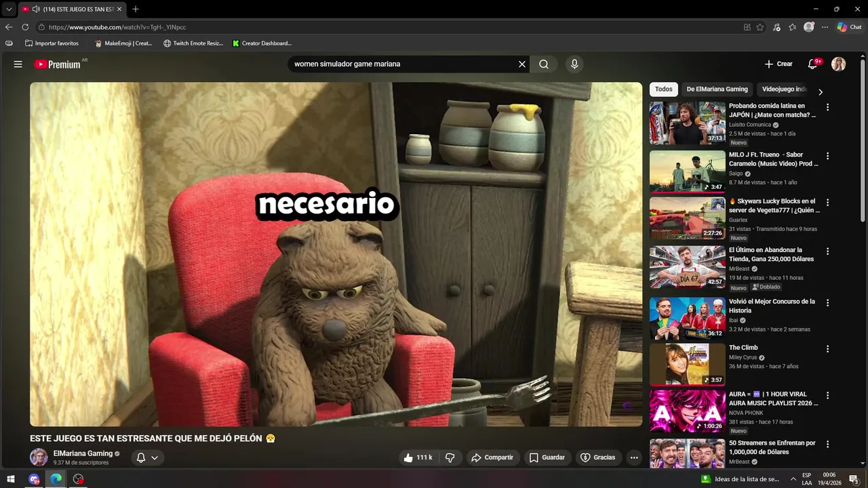Open options for MILO J Sabor Caramelo video
Viewport: 868px width, 488px height.
827,156
